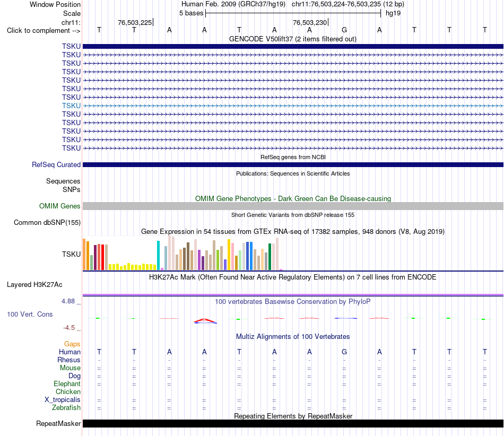Click the Rhesus alignment row label
The width and height of the screenshot is (504, 436).
pos(69,360)
